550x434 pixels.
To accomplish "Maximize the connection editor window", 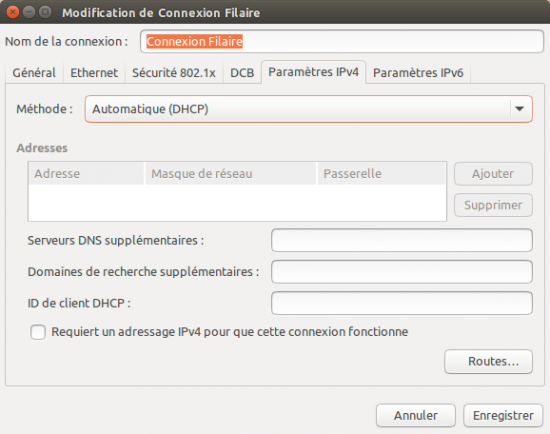I will click(x=45, y=12).
